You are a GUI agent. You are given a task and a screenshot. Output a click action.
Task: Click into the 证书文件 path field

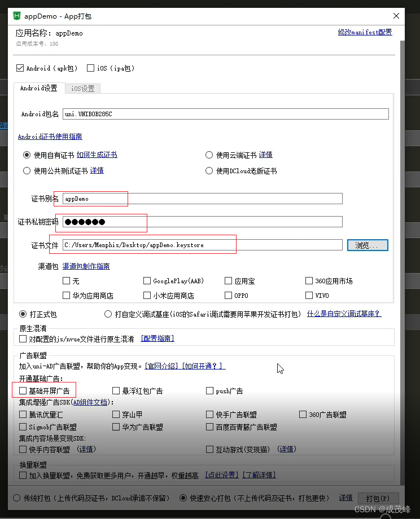point(203,245)
